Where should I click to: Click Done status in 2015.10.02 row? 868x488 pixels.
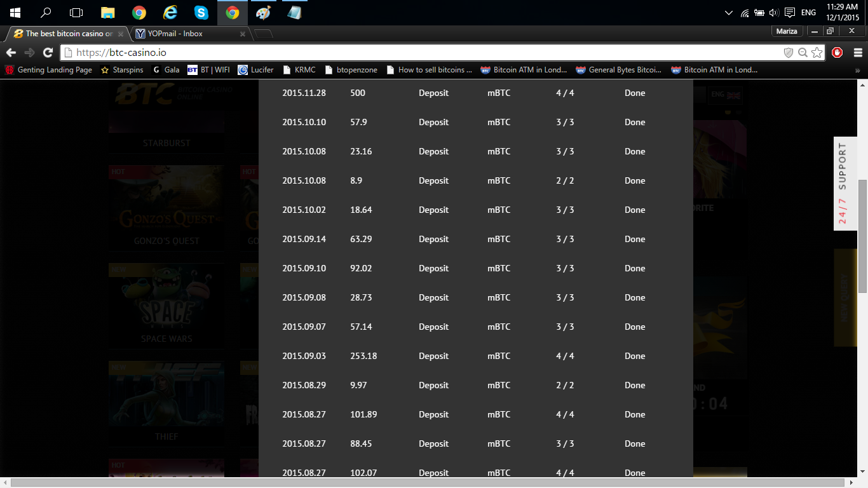point(635,210)
